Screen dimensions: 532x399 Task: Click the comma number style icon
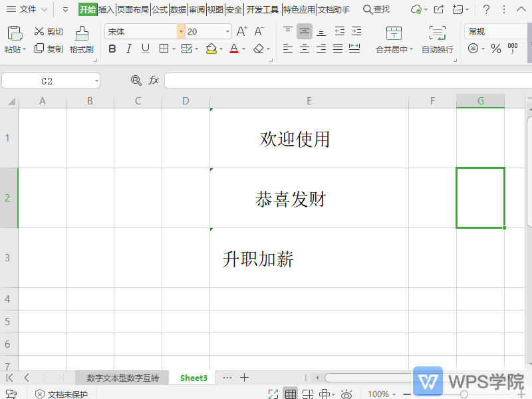(x=512, y=49)
